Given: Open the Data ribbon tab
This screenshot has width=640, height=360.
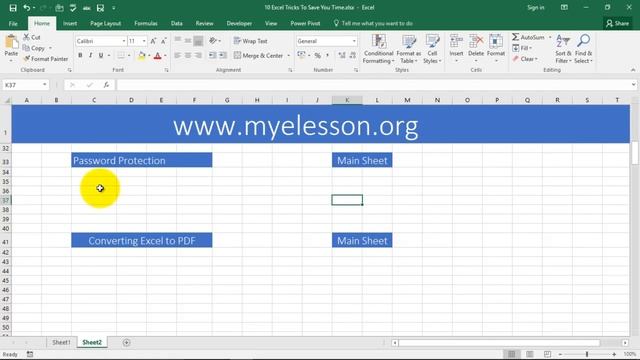Looking at the screenshot, I should 177,24.
